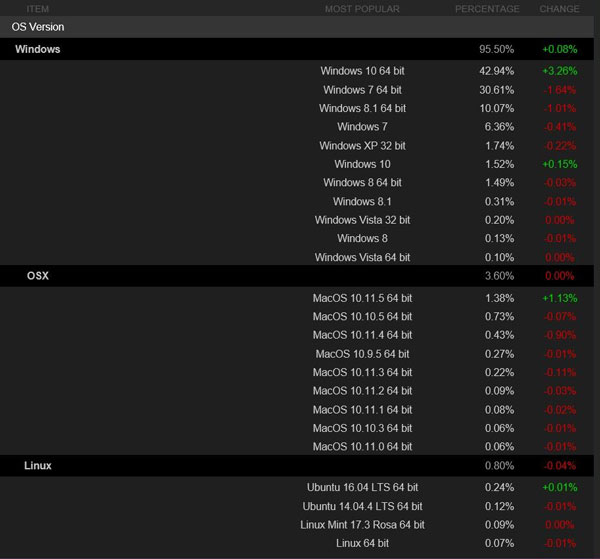Select the MacOS 10.11.2 64 bit entry
The image size is (600, 559).
(362, 391)
